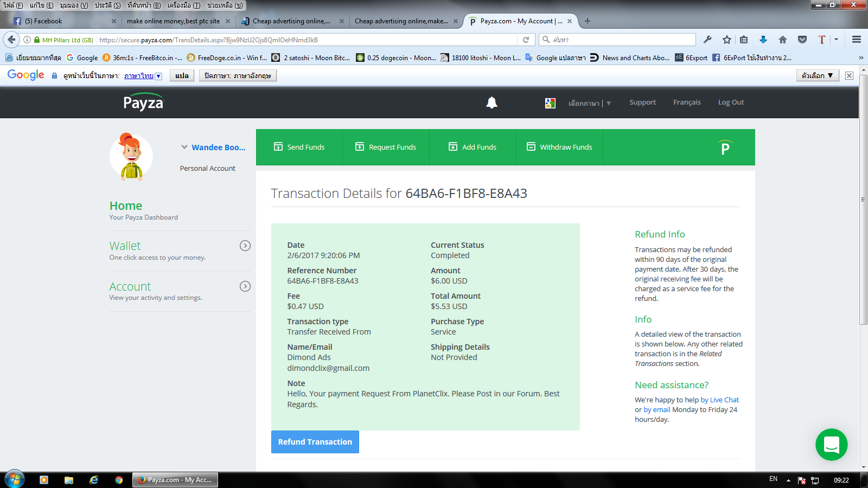Click the browser back arrow button

[x=11, y=40]
